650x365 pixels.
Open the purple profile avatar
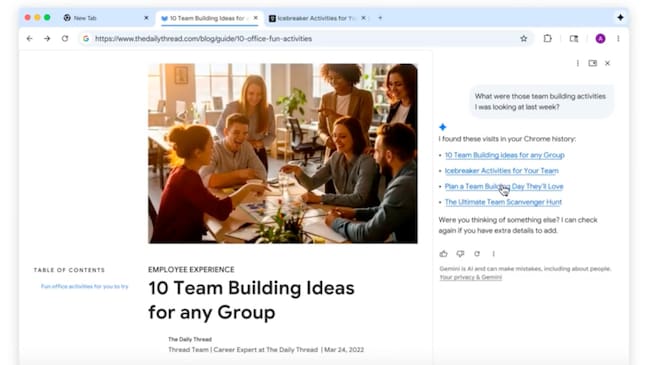point(600,39)
